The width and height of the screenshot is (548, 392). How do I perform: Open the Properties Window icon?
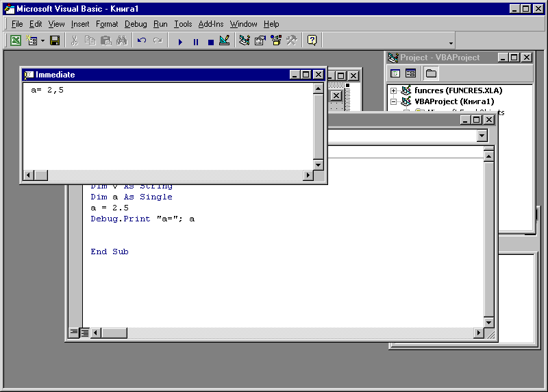point(260,40)
